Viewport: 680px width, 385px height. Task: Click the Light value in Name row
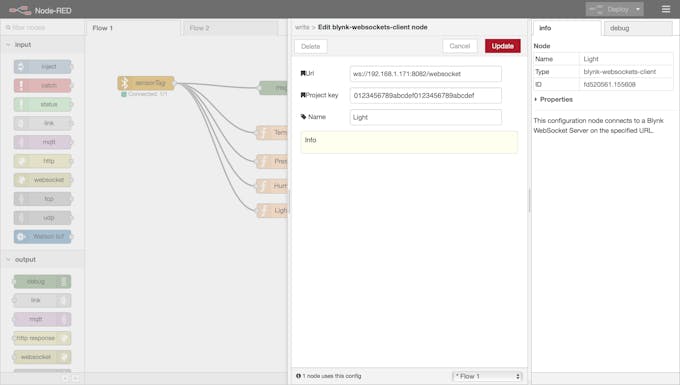click(x=591, y=59)
